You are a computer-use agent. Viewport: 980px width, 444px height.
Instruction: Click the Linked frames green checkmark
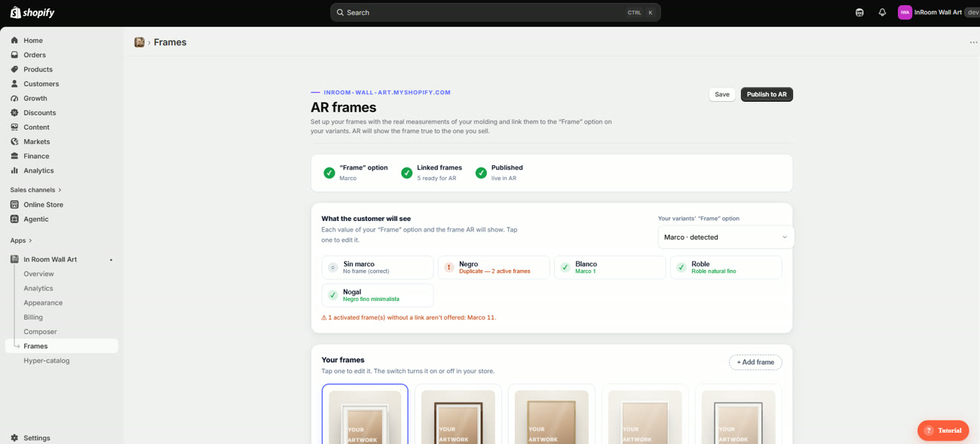[x=407, y=173]
